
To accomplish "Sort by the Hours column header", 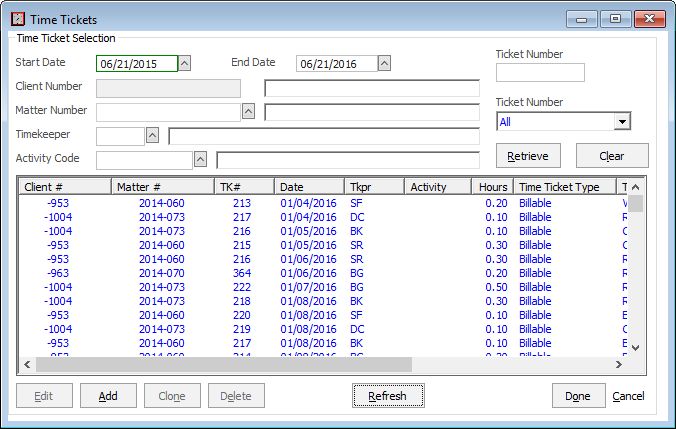I will click(x=492, y=187).
